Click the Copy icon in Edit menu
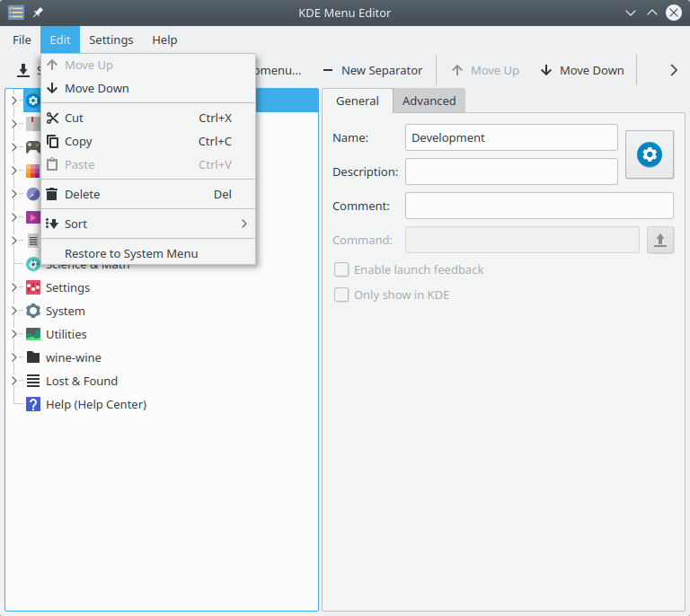 click(52, 141)
